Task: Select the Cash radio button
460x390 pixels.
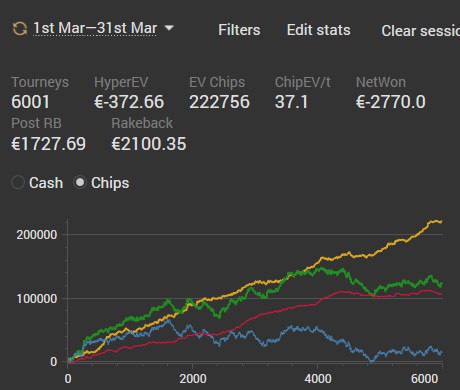Action: [x=18, y=183]
